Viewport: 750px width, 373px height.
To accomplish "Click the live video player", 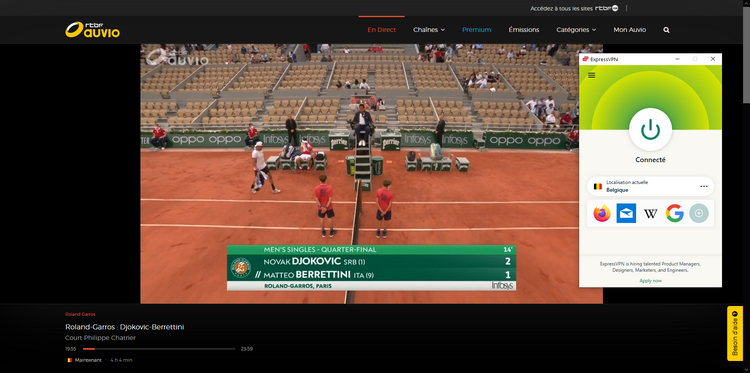I will point(371,174).
